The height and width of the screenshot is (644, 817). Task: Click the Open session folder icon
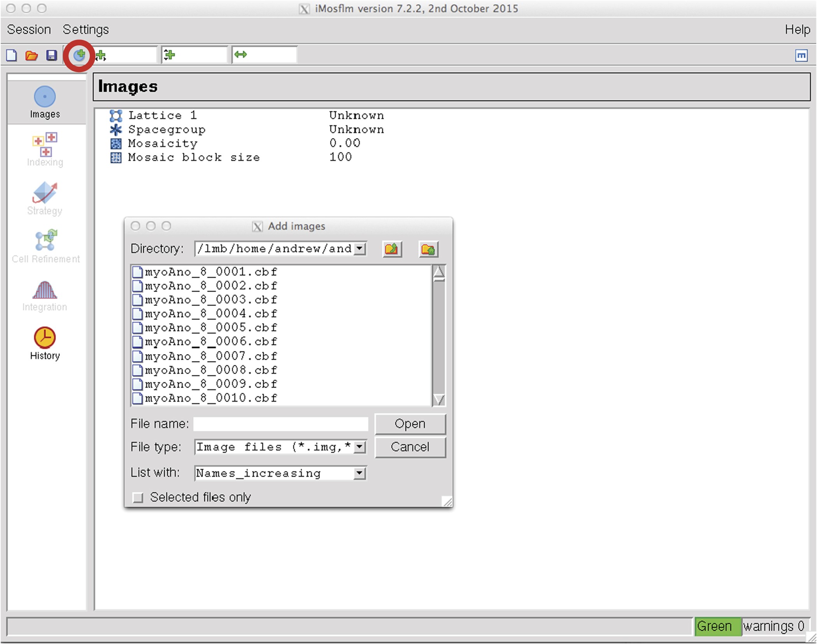(x=32, y=55)
